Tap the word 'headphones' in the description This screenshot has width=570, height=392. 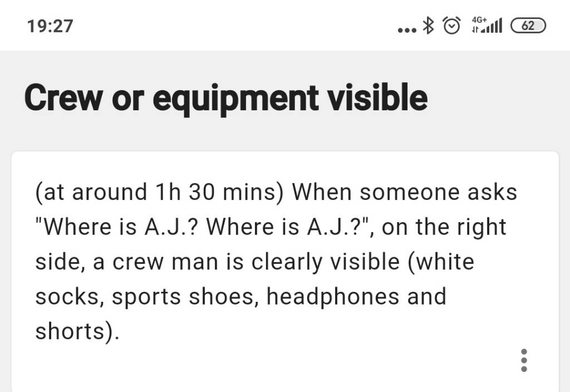(x=333, y=296)
